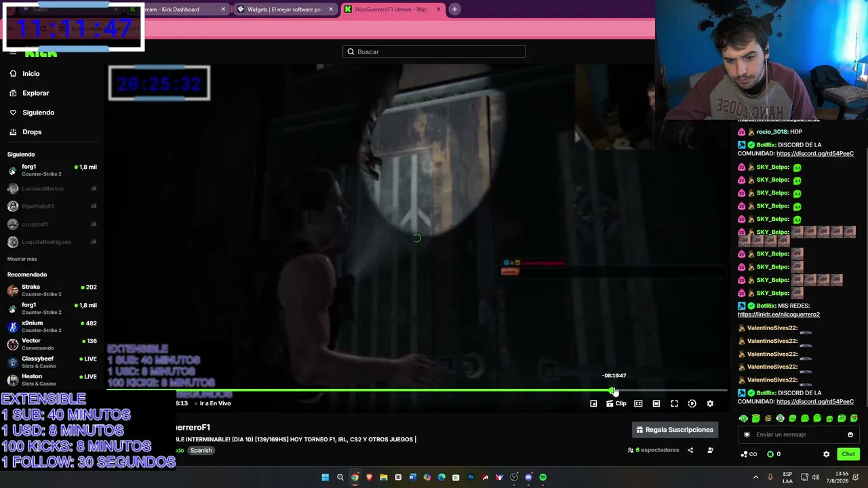
Task: Open Google Chrome from taskbar
Action: coord(355,477)
